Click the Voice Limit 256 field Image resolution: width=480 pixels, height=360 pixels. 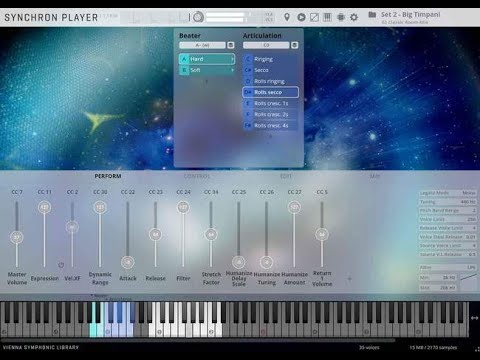click(448, 219)
